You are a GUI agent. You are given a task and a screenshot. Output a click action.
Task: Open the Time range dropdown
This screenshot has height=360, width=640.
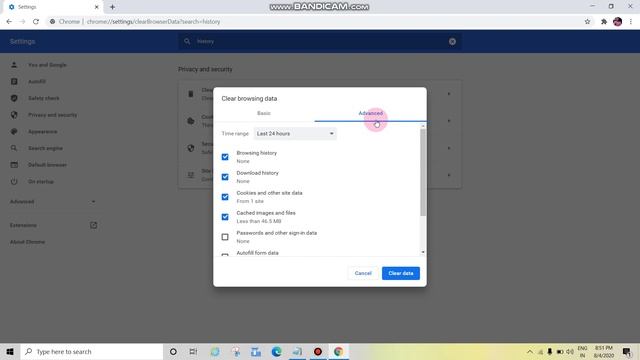tap(295, 133)
